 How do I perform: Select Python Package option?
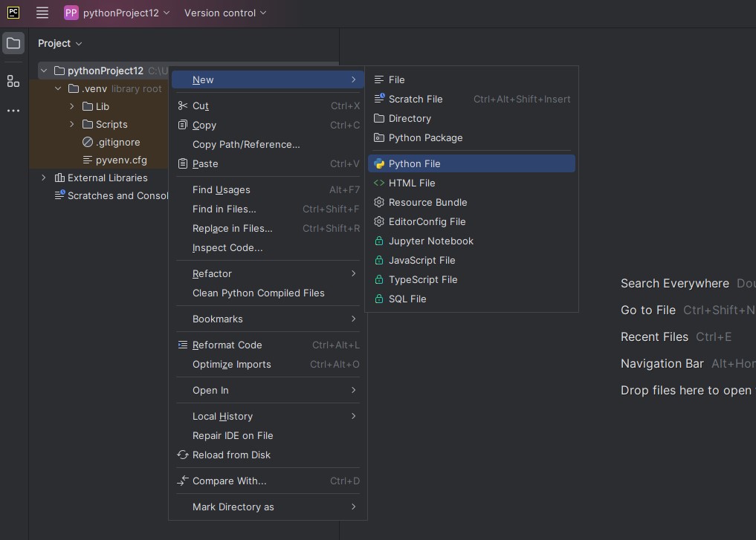click(x=471, y=137)
